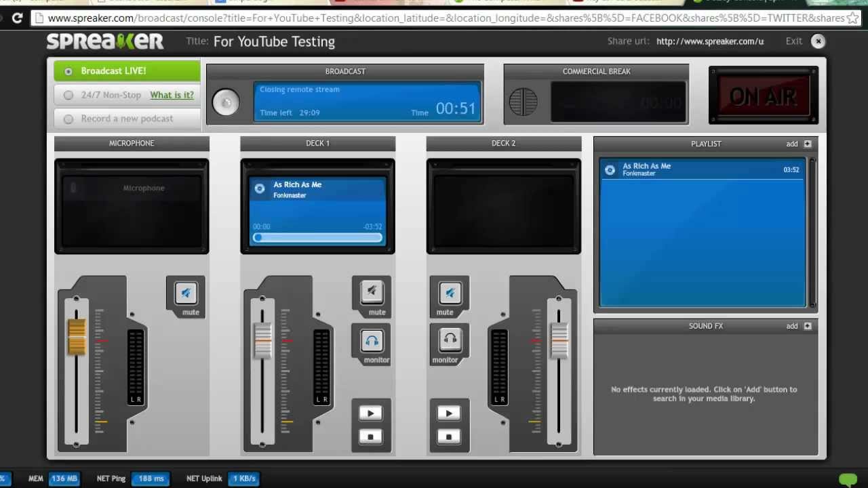
Task: Stop playback on Deck 2
Action: tap(448, 436)
